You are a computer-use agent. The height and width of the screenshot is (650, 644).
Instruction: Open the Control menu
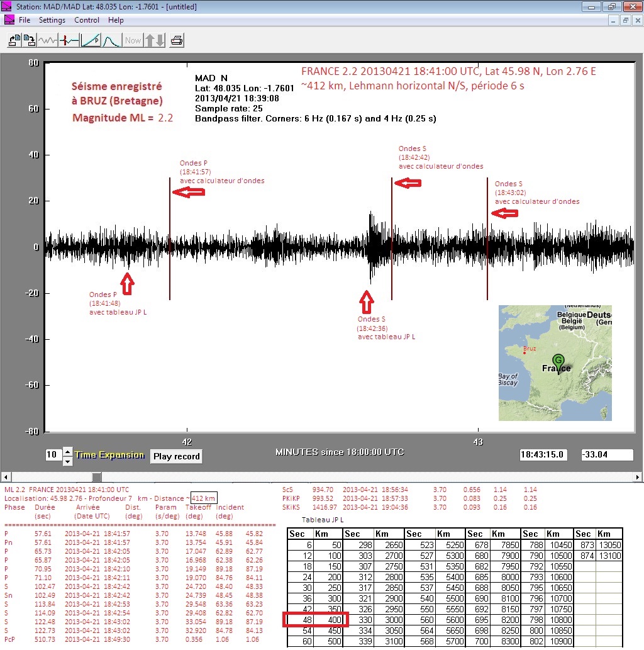87,20
